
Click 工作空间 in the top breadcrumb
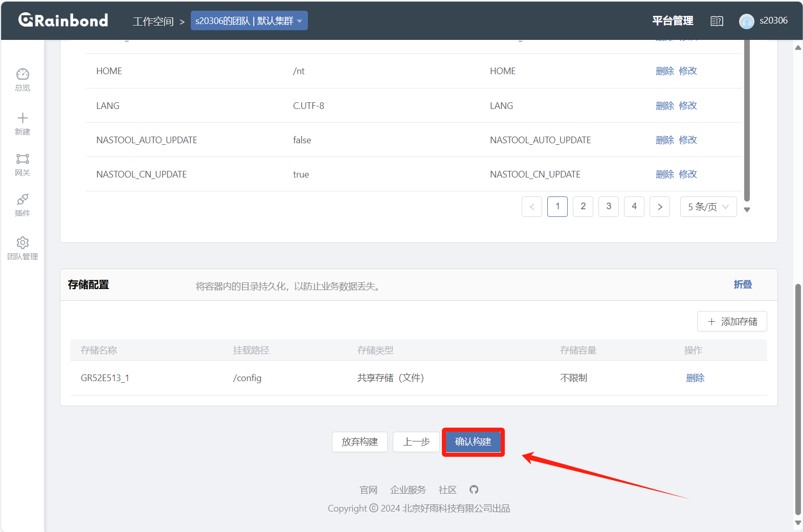[x=153, y=21]
